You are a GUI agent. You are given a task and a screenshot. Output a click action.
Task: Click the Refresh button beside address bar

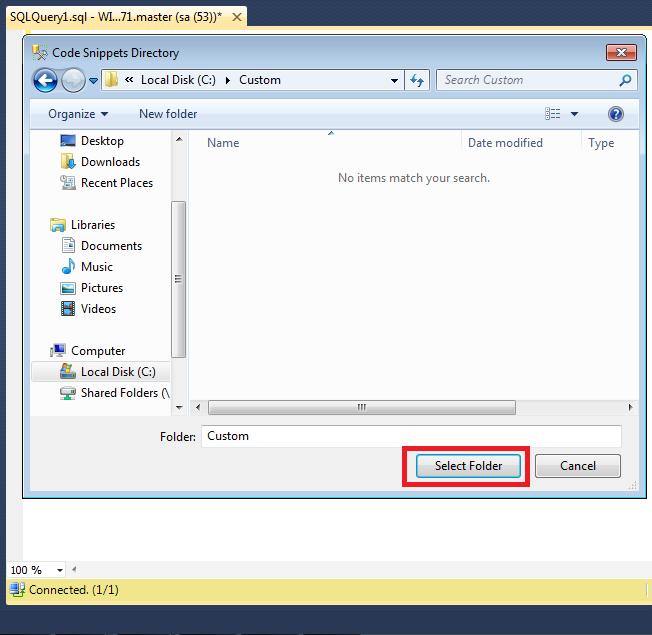418,80
